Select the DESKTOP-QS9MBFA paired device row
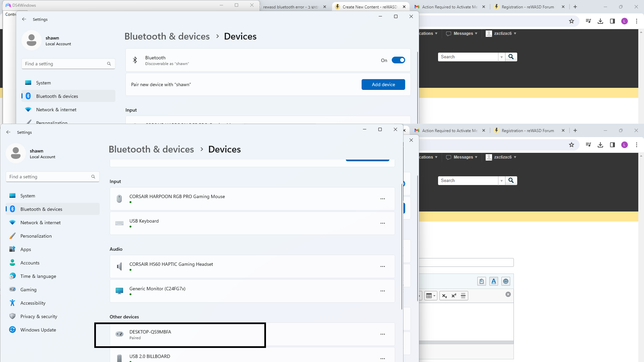This screenshot has width=644, height=362. 252,334
